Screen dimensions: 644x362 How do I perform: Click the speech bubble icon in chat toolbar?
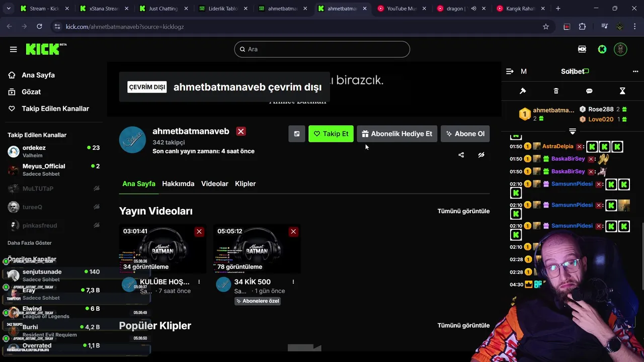589,91
